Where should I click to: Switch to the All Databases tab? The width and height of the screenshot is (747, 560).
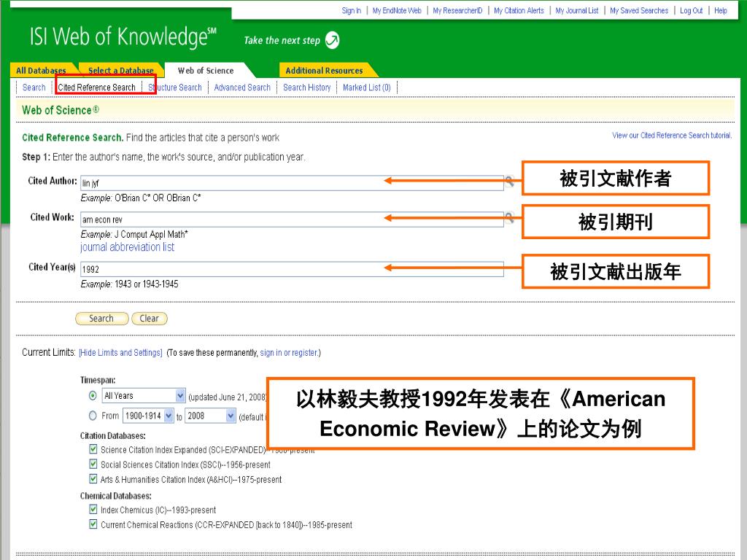coord(41,71)
